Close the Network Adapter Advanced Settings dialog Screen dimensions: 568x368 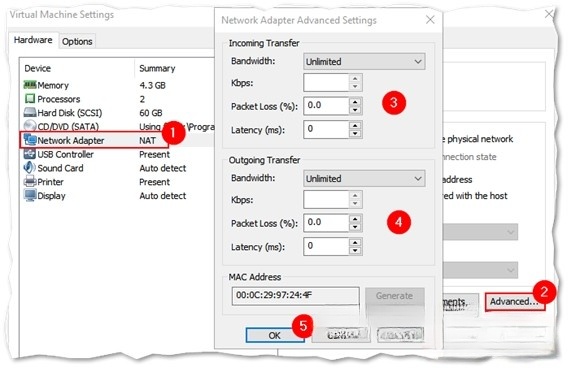coord(430,20)
